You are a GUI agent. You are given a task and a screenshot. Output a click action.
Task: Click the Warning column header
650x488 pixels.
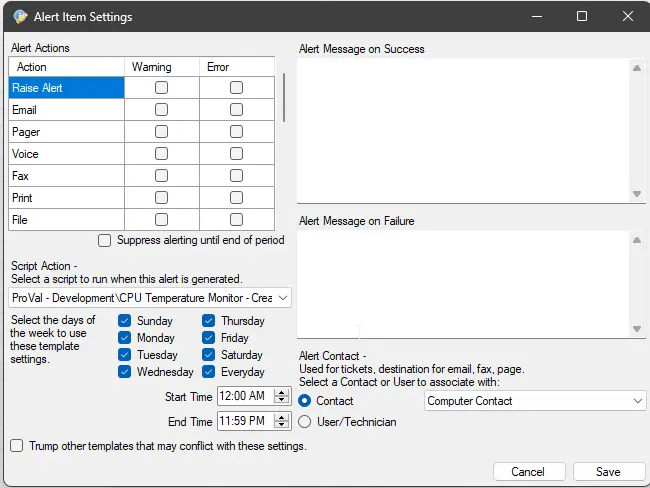(x=162, y=67)
